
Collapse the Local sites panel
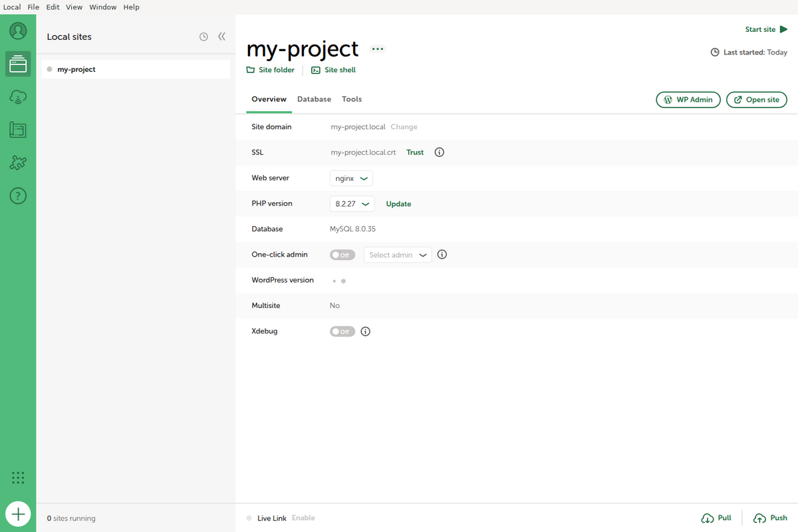coord(222,37)
